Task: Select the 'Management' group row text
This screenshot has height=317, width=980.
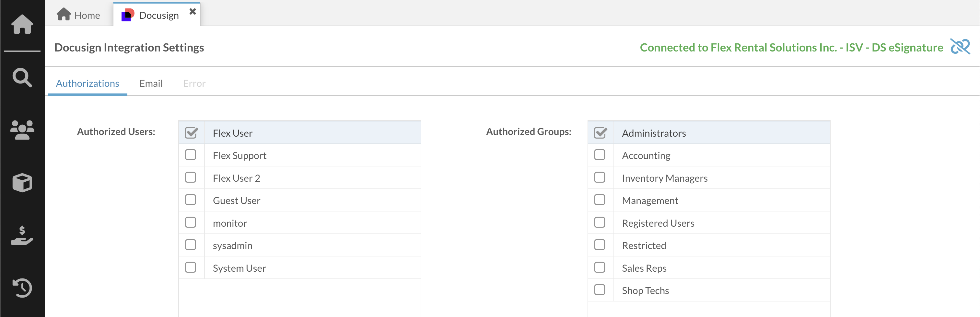Action: click(650, 201)
